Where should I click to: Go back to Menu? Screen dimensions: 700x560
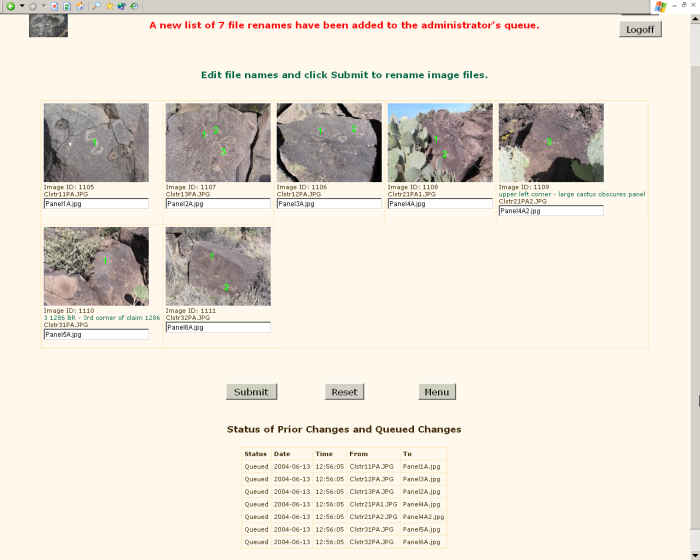[436, 392]
